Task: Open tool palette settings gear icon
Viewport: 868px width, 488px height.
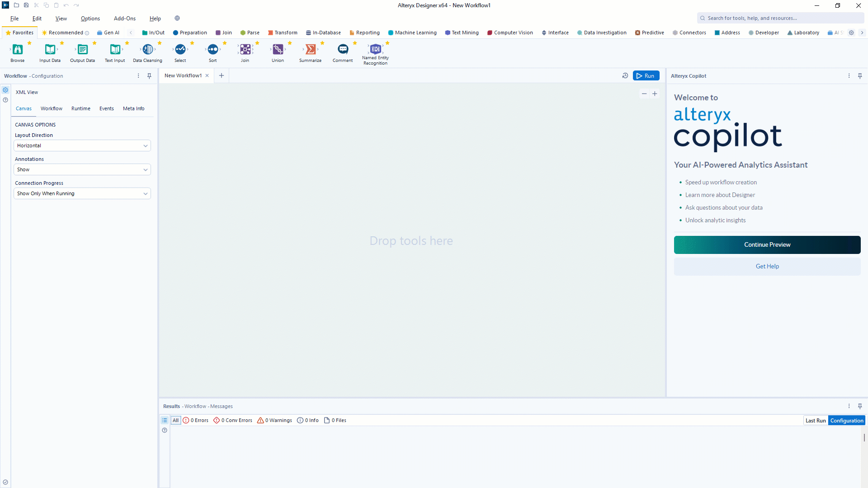Action: tap(851, 33)
